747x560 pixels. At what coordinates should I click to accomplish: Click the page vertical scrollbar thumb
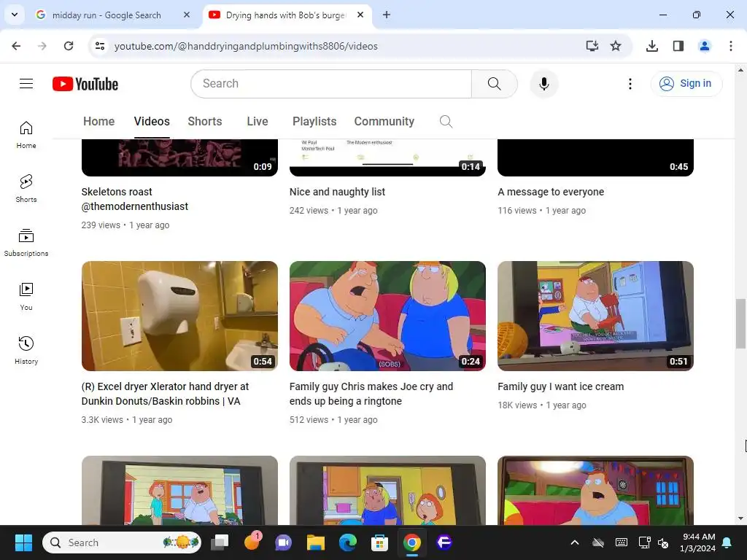point(740,323)
